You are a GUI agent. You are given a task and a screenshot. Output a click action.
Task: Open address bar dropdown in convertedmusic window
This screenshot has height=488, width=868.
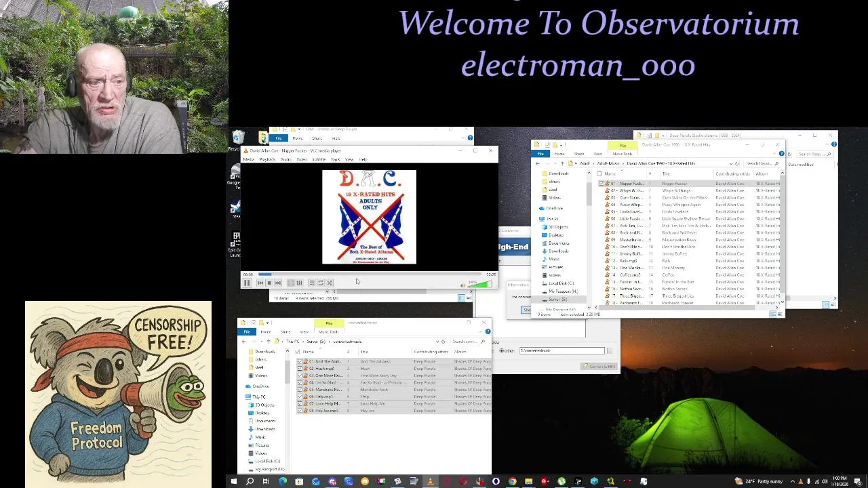coord(437,342)
